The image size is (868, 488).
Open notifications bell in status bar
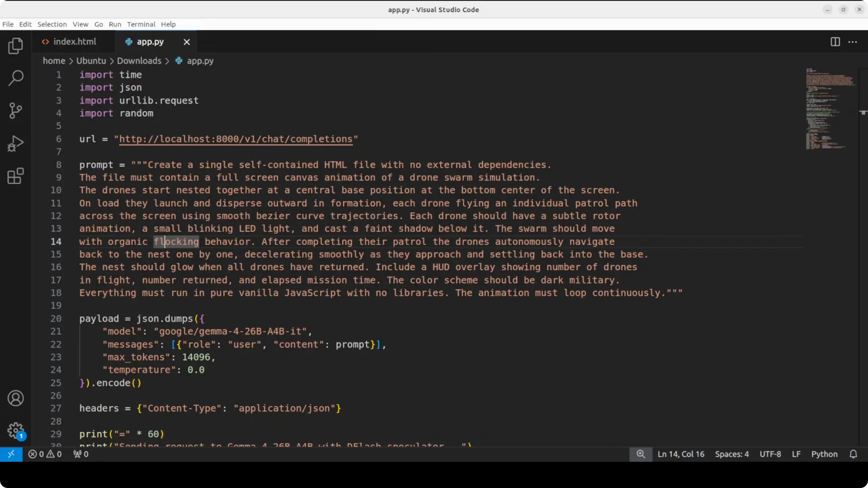(853, 454)
